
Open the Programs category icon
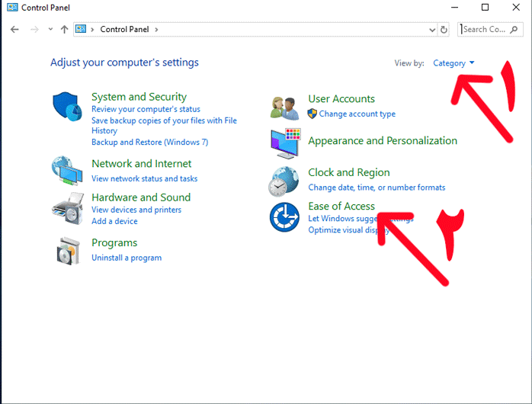click(66, 250)
